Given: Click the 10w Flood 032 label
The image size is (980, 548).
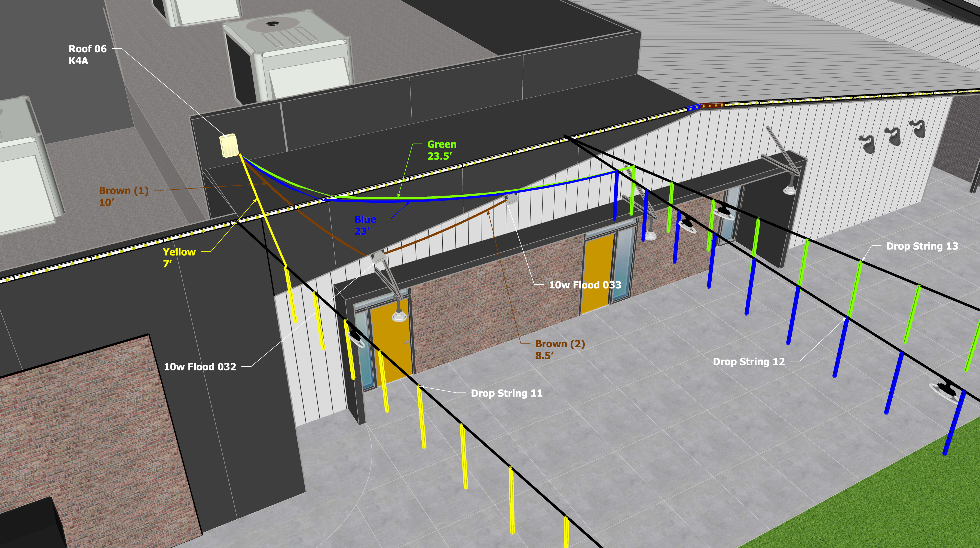Looking at the screenshot, I should click(200, 367).
